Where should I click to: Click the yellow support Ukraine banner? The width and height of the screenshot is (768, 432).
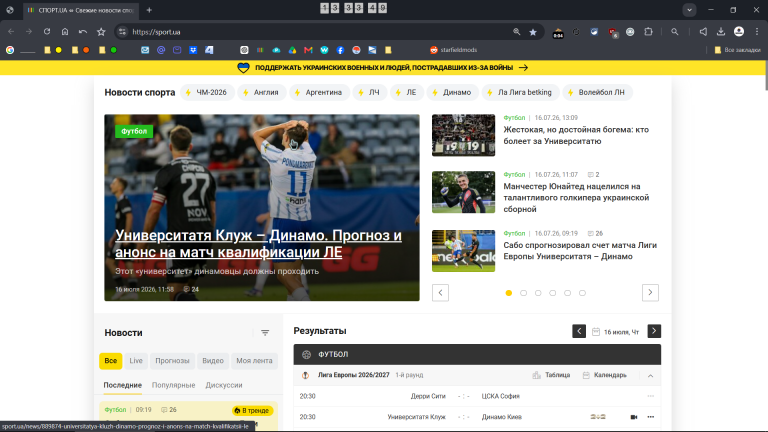384,68
